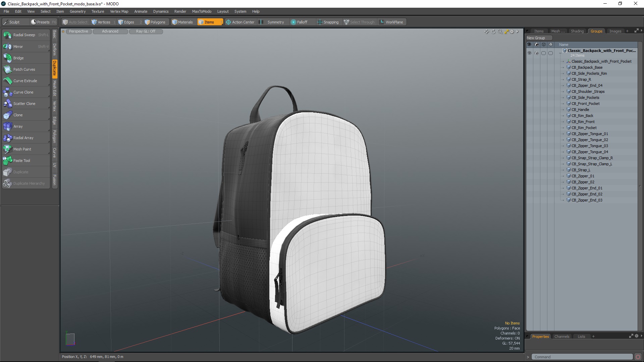Activate the Curve Extrude tool
644x362 pixels.
pyautogui.click(x=25, y=81)
